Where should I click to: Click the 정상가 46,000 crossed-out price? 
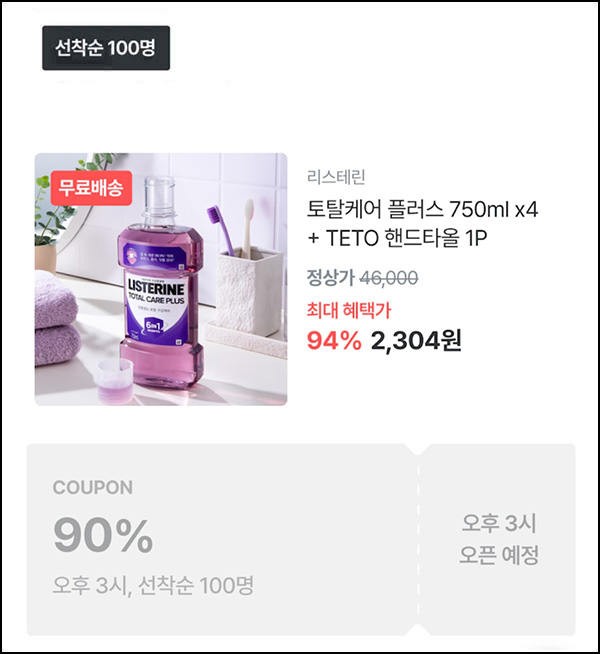(x=362, y=278)
